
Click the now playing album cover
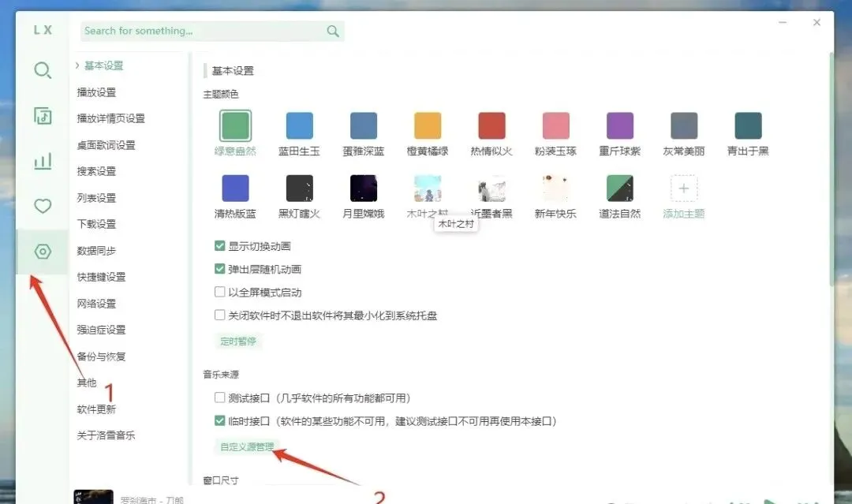(x=93, y=496)
